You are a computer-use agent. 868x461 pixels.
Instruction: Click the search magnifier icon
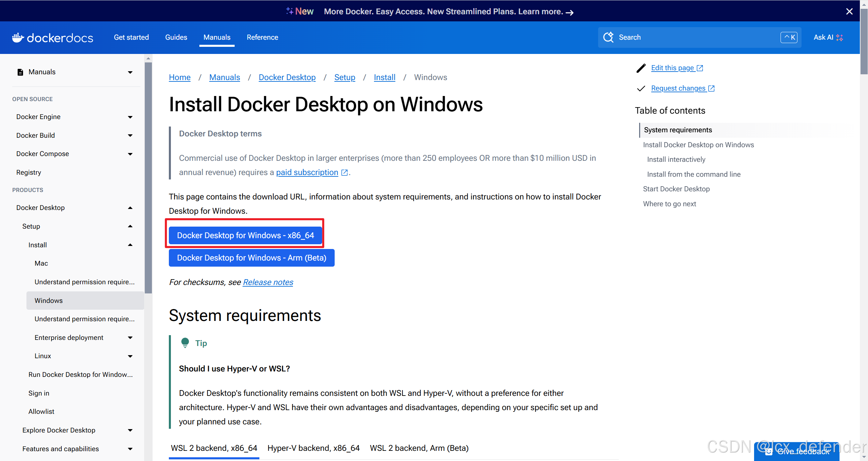click(x=608, y=37)
